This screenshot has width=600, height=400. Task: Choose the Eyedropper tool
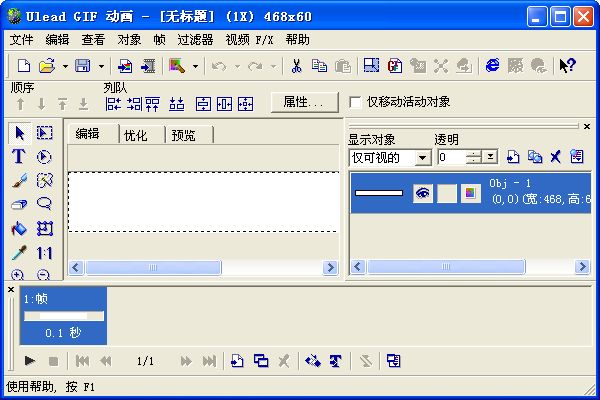(x=18, y=253)
